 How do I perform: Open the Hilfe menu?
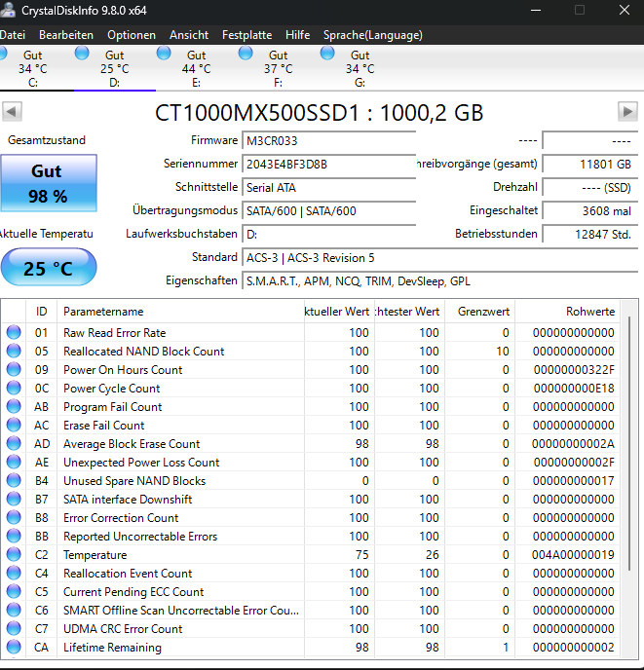tap(297, 35)
